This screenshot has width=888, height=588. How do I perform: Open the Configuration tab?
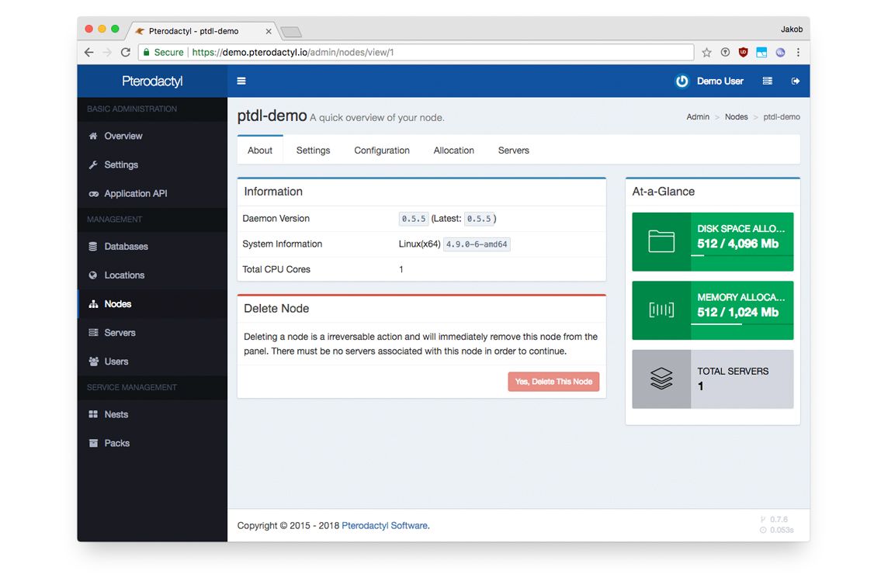click(382, 150)
